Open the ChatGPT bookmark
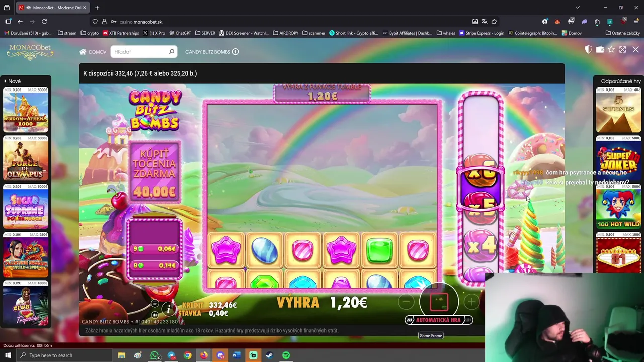 pos(180,33)
